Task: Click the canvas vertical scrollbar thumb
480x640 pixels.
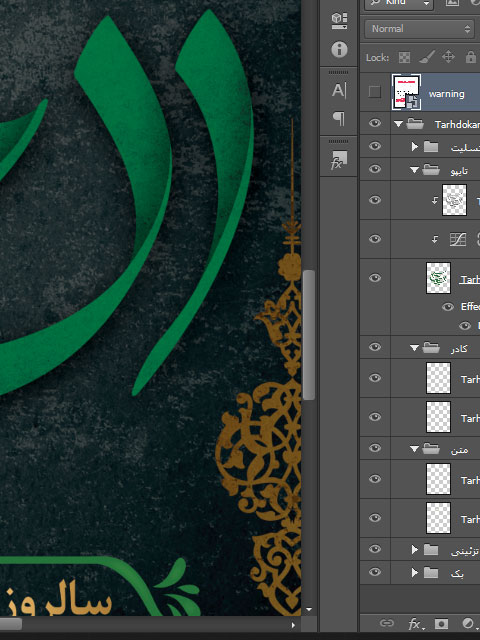Action: (x=309, y=335)
